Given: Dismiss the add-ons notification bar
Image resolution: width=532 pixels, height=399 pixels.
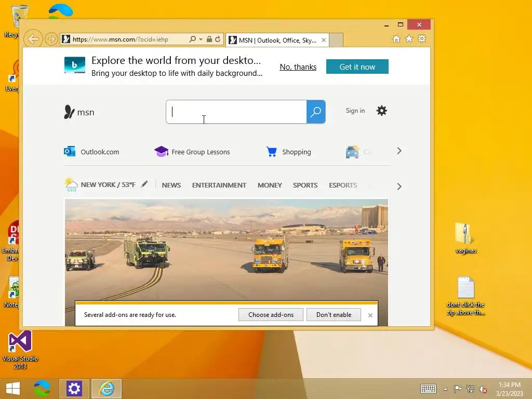Looking at the screenshot, I should pos(370,315).
